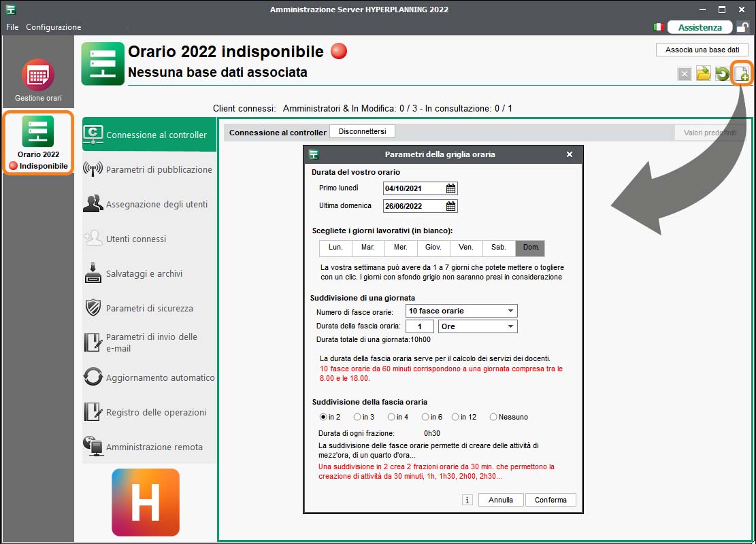
Task: Select the 'in 4' subdivision radio
Action: [391, 417]
